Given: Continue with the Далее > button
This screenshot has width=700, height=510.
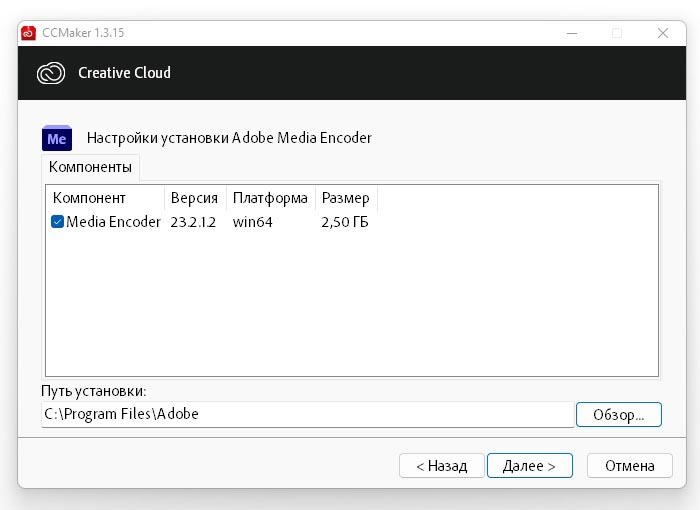Looking at the screenshot, I should [529, 466].
